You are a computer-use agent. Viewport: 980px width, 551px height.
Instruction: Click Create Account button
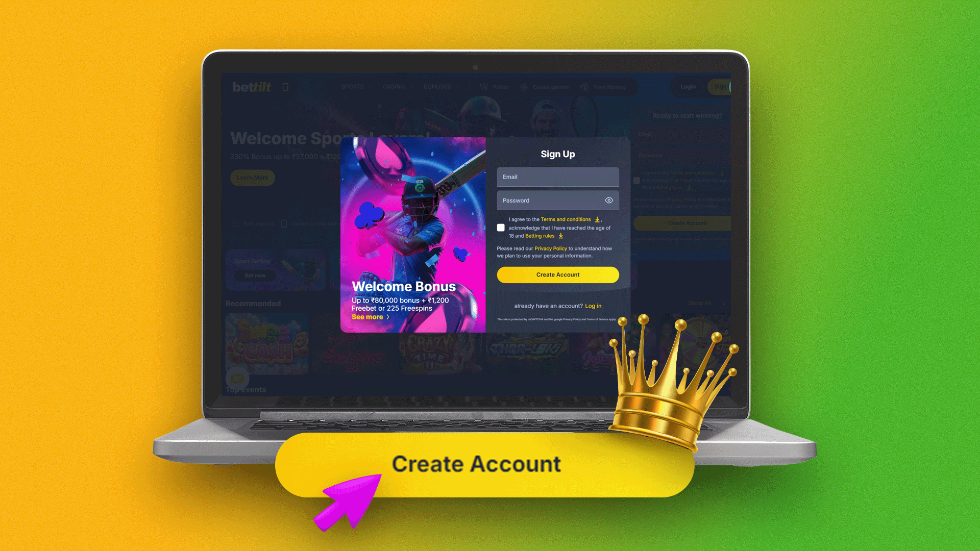[557, 274]
